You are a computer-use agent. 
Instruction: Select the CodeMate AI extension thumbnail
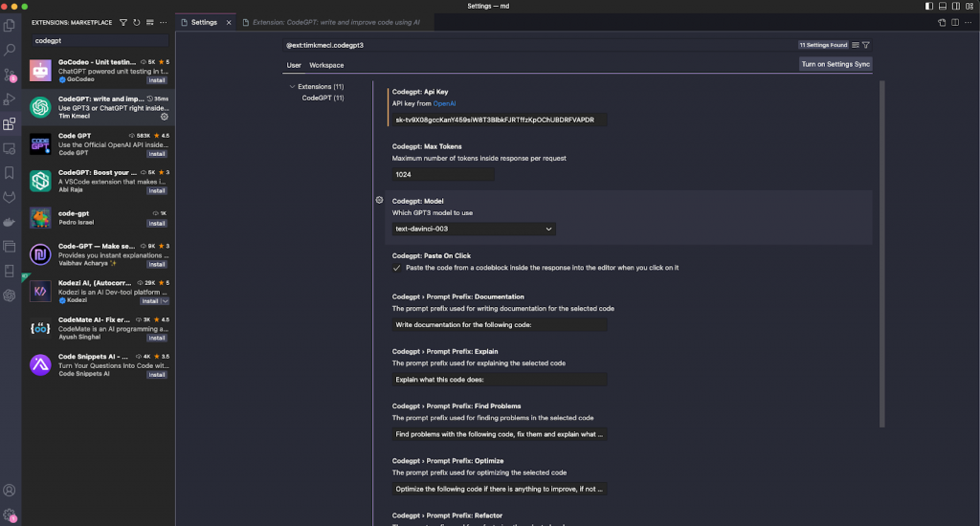coord(40,329)
